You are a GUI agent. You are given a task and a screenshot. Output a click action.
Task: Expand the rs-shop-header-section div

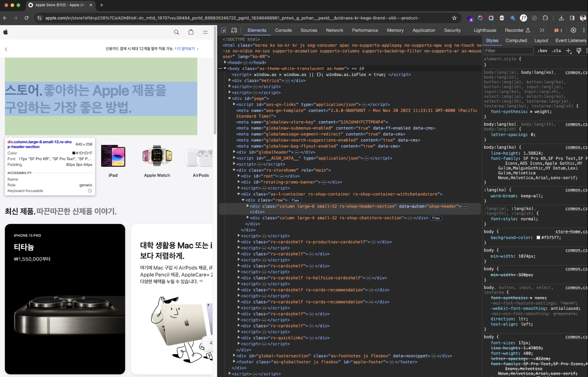pyautogui.click(x=248, y=206)
